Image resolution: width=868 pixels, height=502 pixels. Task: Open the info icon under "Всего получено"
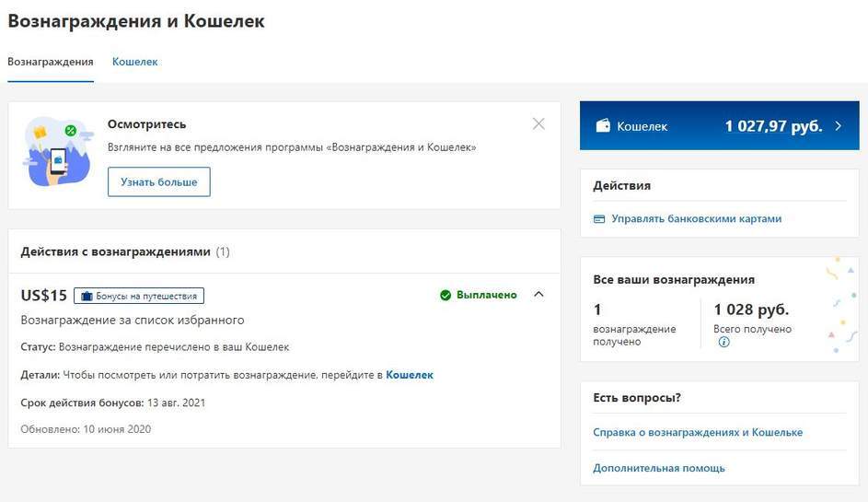coord(723,342)
